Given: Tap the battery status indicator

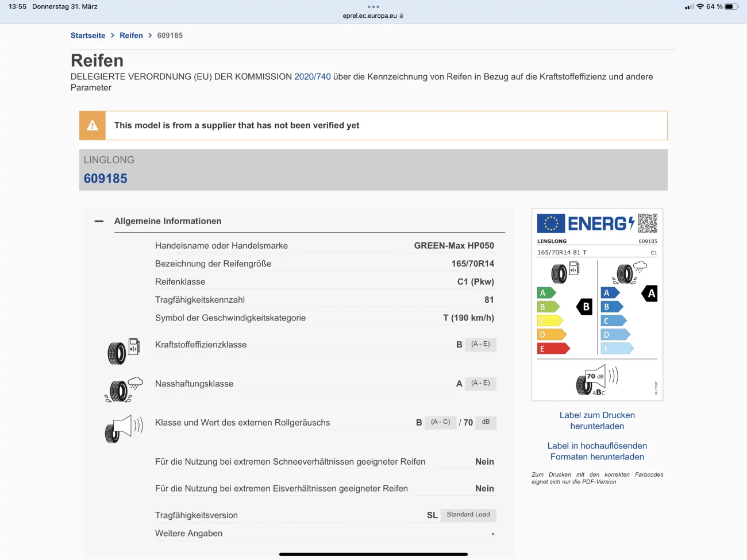Looking at the screenshot, I should tap(731, 7).
